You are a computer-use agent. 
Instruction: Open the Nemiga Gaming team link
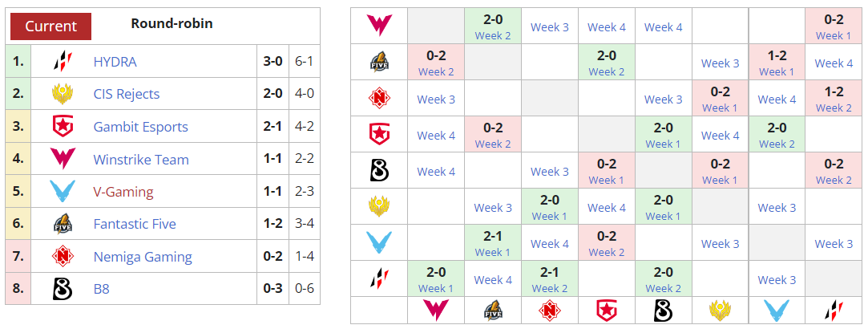click(143, 257)
